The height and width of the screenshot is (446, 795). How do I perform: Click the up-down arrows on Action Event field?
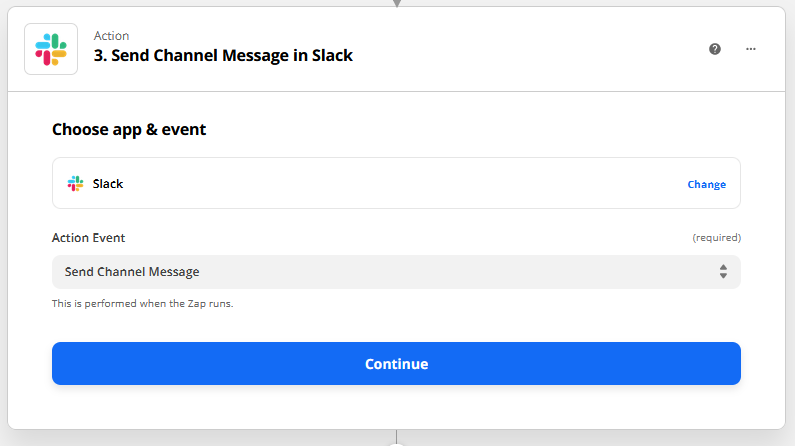(723, 272)
